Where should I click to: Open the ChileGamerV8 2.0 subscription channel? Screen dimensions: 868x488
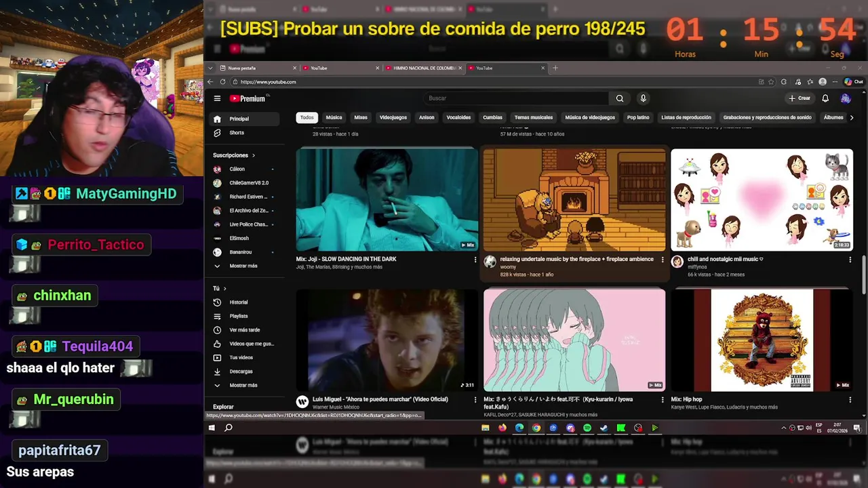click(245, 183)
